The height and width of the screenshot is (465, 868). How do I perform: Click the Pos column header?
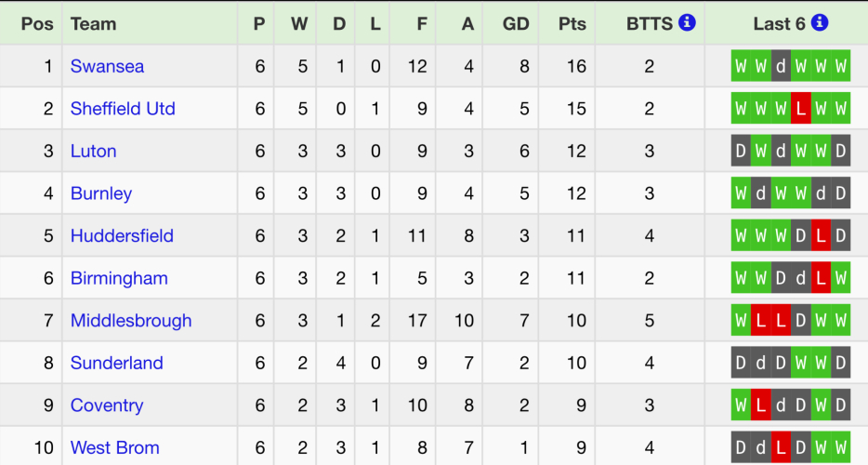coord(36,23)
